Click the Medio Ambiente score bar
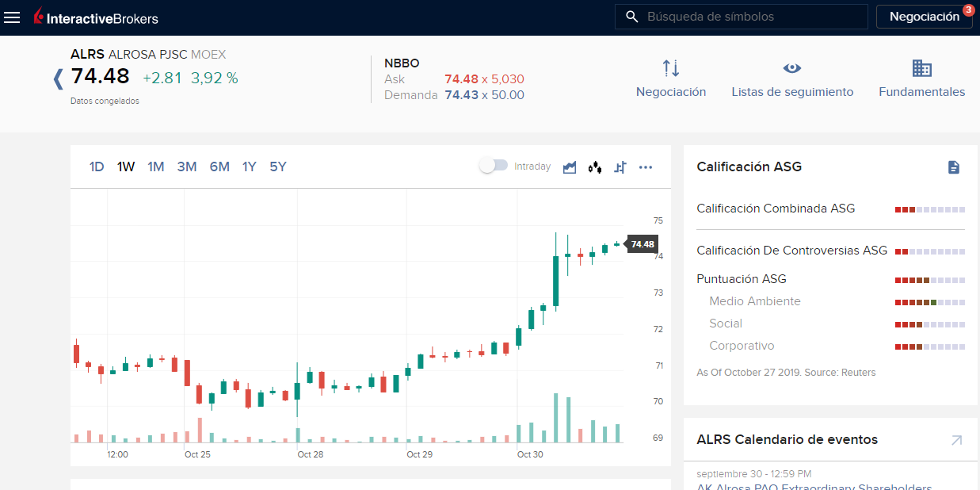The height and width of the screenshot is (490, 980). tap(930, 302)
